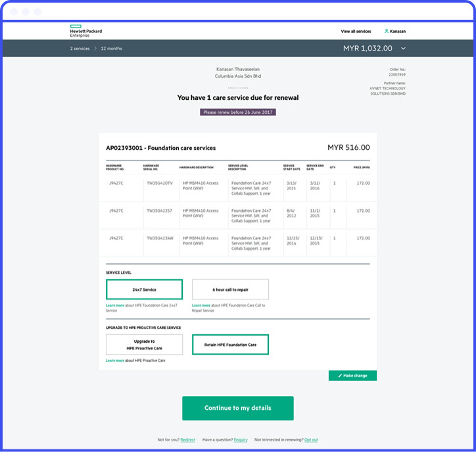Click the user profile icon beside Kanasan
The height and width of the screenshot is (452, 476).
pos(386,31)
